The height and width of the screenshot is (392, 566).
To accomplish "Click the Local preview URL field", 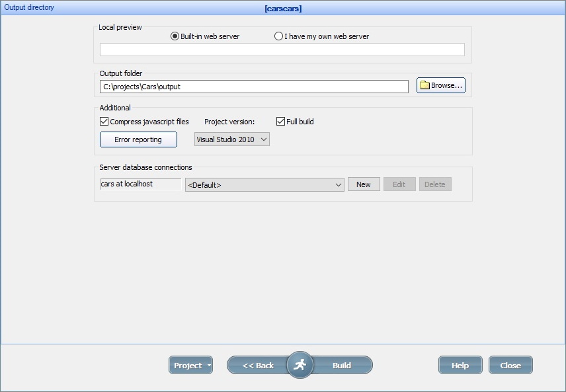I will click(282, 50).
